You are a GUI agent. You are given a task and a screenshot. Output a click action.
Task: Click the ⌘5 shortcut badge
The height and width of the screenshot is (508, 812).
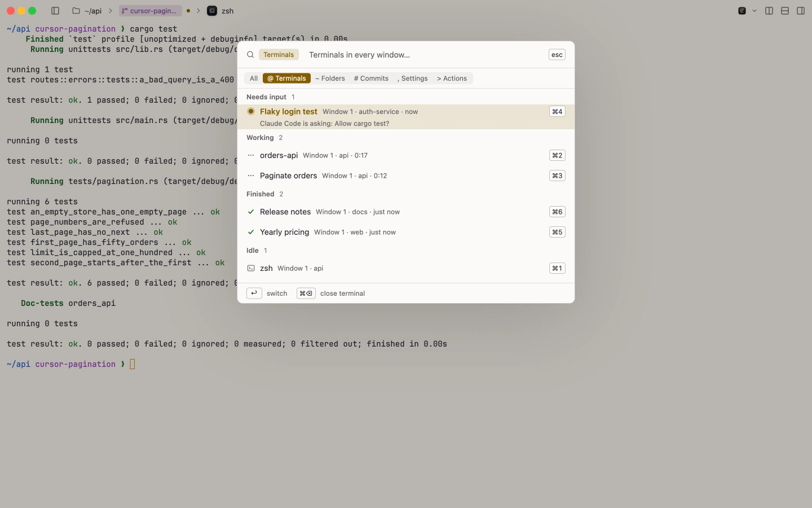coord(557,232)
